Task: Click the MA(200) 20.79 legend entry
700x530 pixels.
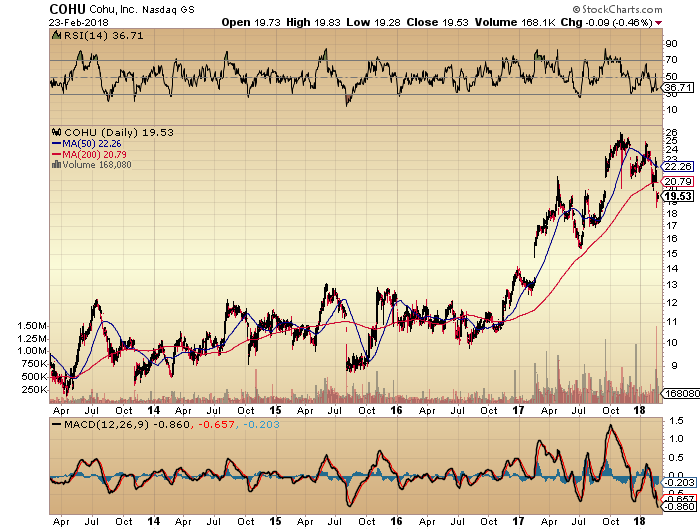Action: coord(89,154)
